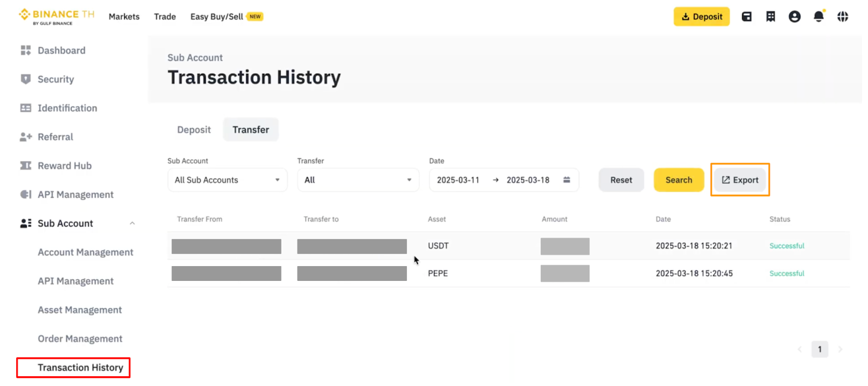Expand the All Sub Accounts dropdown
Screen dimensions: 868x386
227,180
